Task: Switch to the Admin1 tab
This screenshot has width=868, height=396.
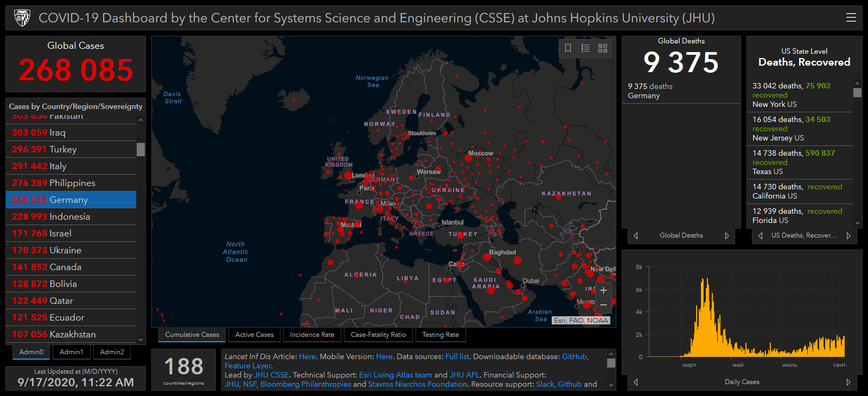Action: point(72,352)
